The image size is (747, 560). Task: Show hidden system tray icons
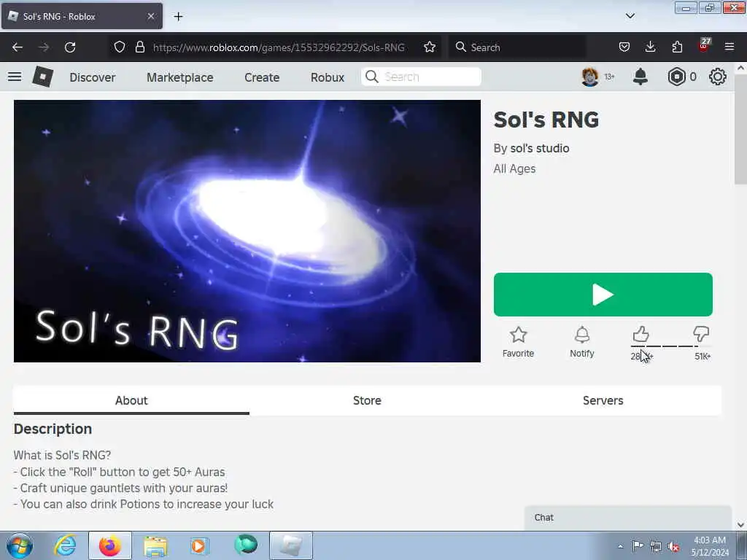click(x=620, y=546)
